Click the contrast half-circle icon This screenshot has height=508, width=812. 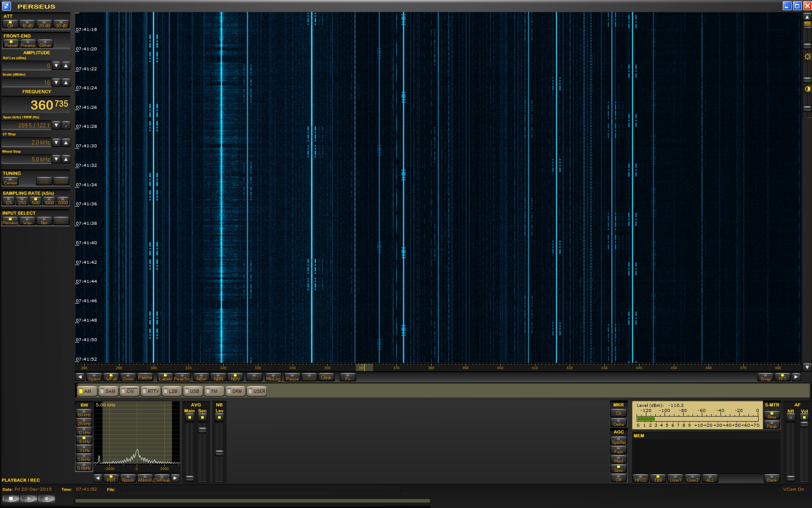[807, 89]
